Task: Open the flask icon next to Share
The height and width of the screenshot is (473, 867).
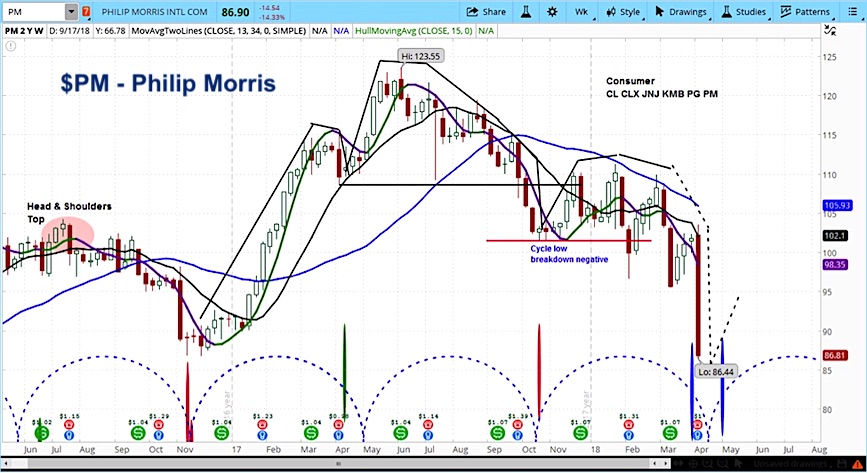Action: (526, 12)
